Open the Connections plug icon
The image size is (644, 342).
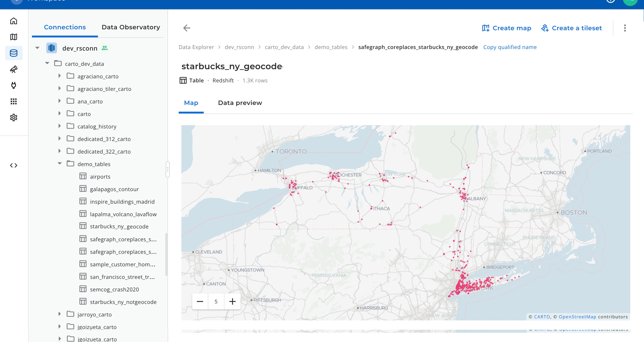13,85
